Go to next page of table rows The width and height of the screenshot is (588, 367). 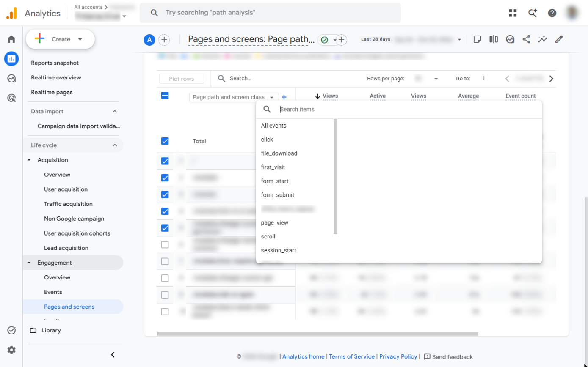click(551, 78)
